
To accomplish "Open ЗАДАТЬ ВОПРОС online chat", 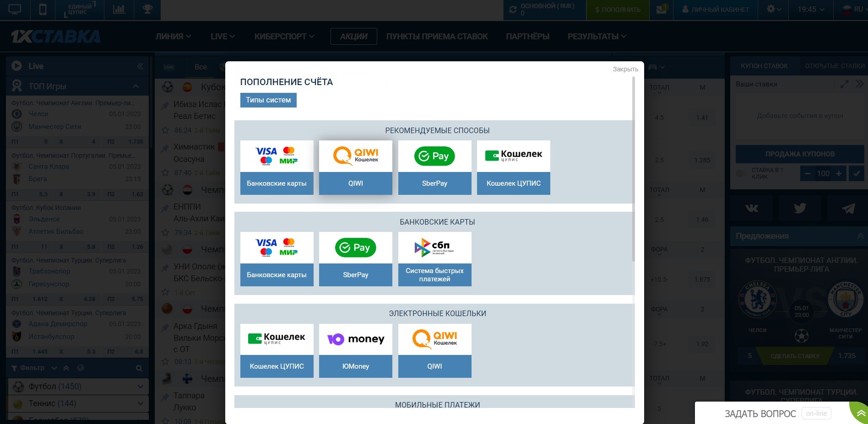I will click(x=760, y=414).
